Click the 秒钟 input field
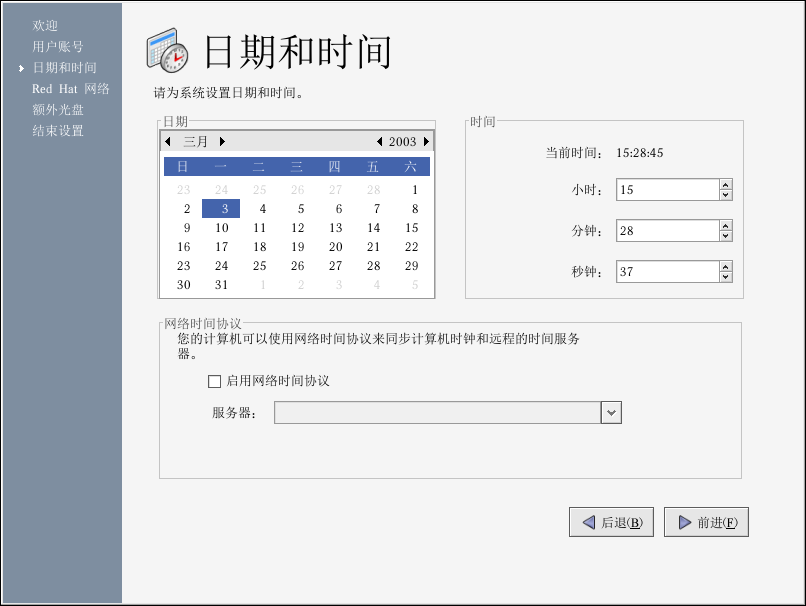Viewport: 806px width, 606px height. pos(668,271)
